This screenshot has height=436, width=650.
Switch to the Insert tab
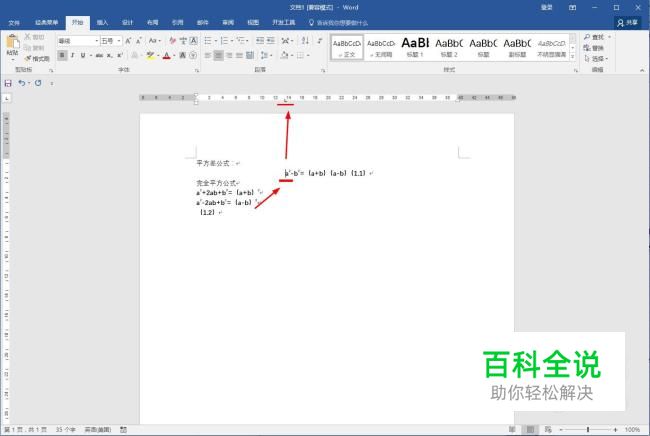tap(102, 22)
